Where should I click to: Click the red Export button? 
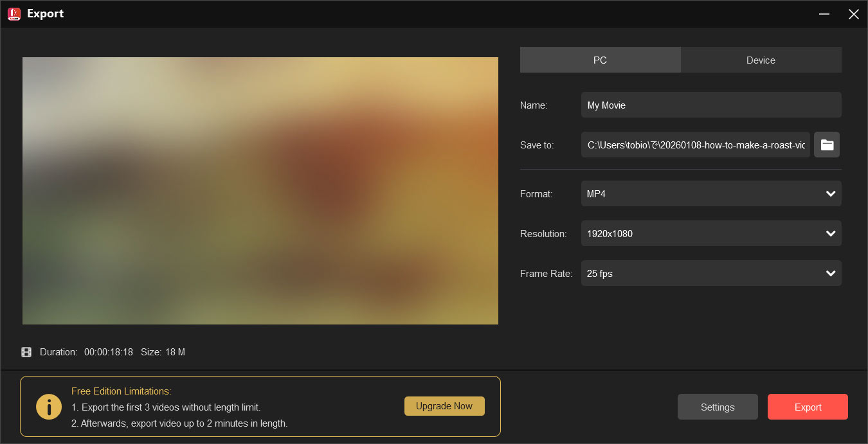click(808, 407)
